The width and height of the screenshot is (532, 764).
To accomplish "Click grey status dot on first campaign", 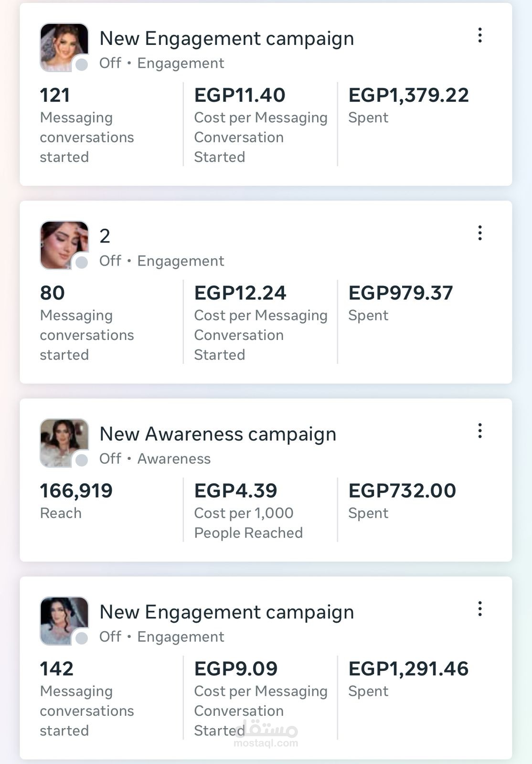I will click(82, 64).
